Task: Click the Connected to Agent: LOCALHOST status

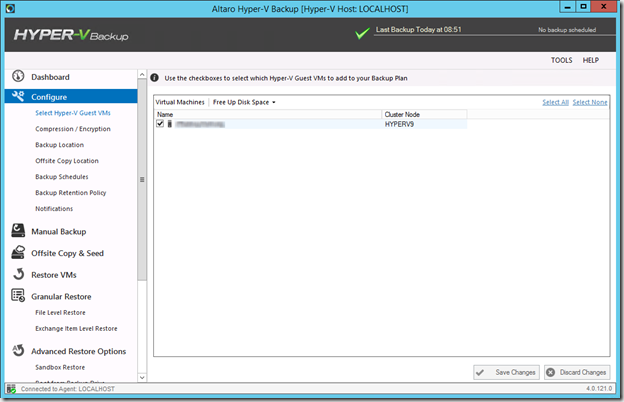Action: 68,389
